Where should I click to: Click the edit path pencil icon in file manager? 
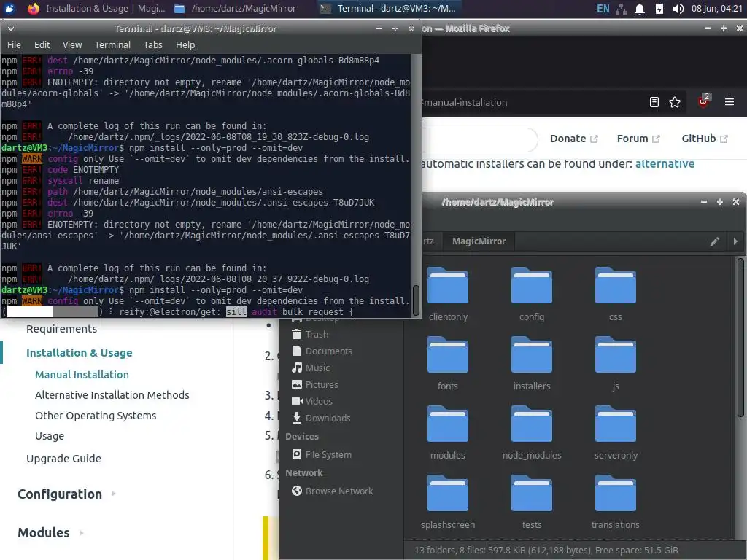click(715, 241)
